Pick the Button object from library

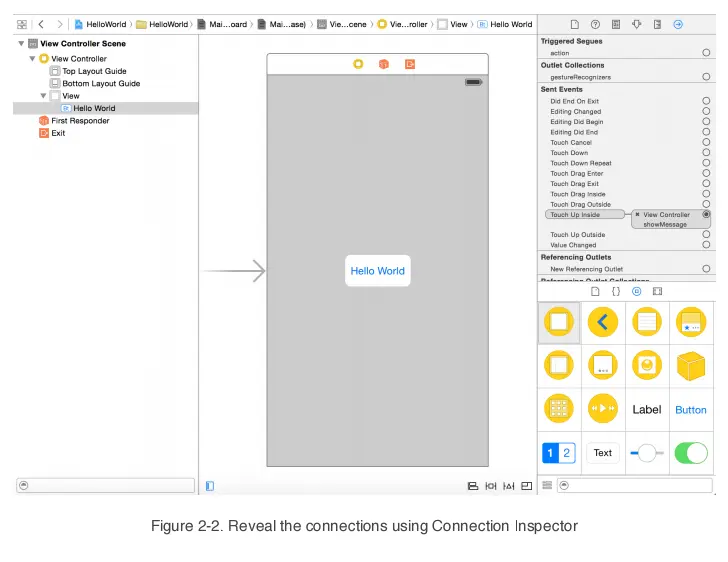click(691, 410)
